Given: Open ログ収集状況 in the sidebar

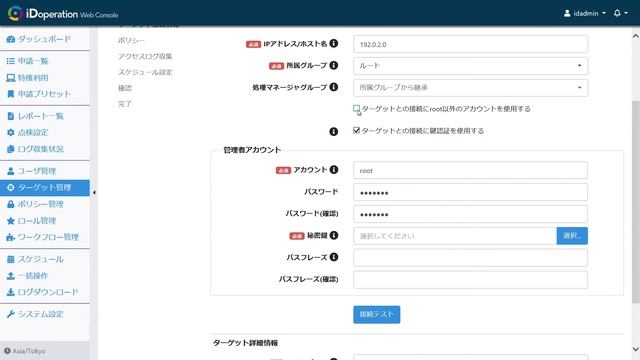Looking at the screenshot, I should [x=35, y=149].
